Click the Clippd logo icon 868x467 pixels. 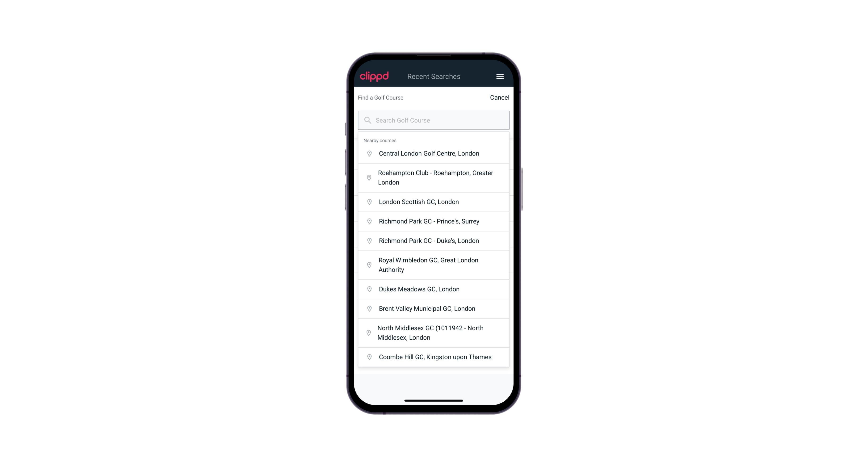coord(375,76)
